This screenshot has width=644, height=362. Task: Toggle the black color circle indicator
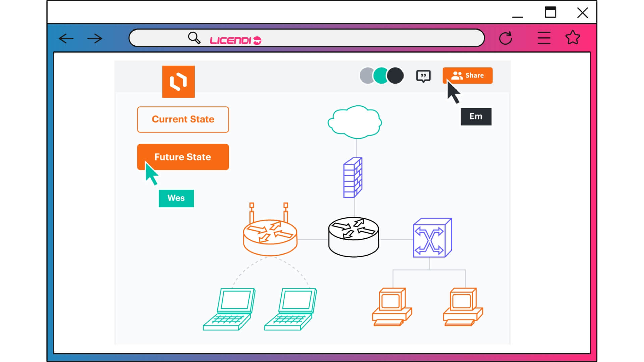[395, 75]
